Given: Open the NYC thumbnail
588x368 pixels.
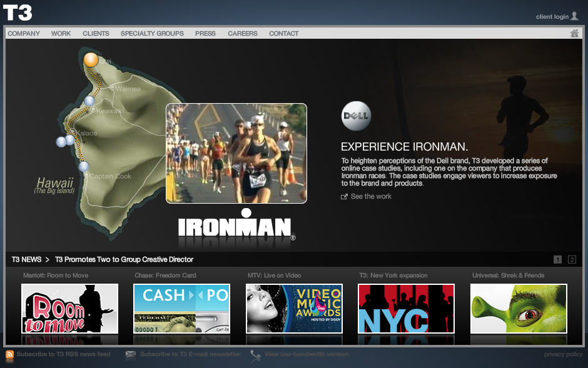Looking at the screenshot, I should click(406, 309).
